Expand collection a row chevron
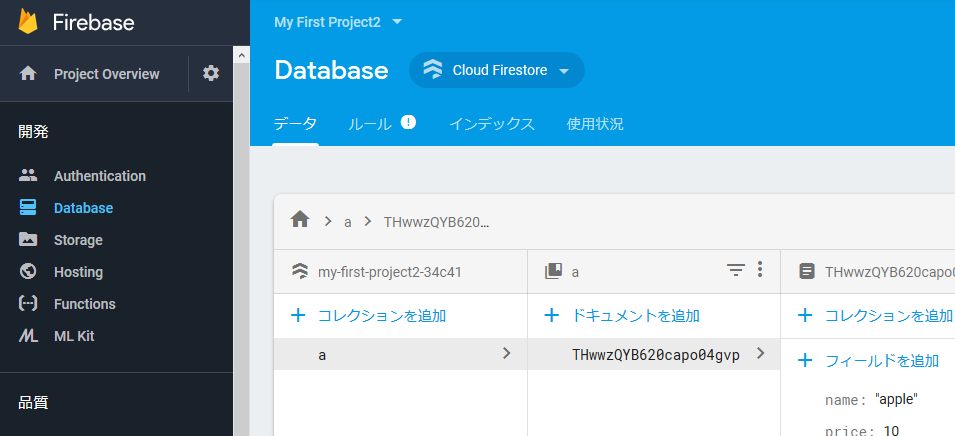The height and width of the screenshot is (436, 955). point(506,353)
